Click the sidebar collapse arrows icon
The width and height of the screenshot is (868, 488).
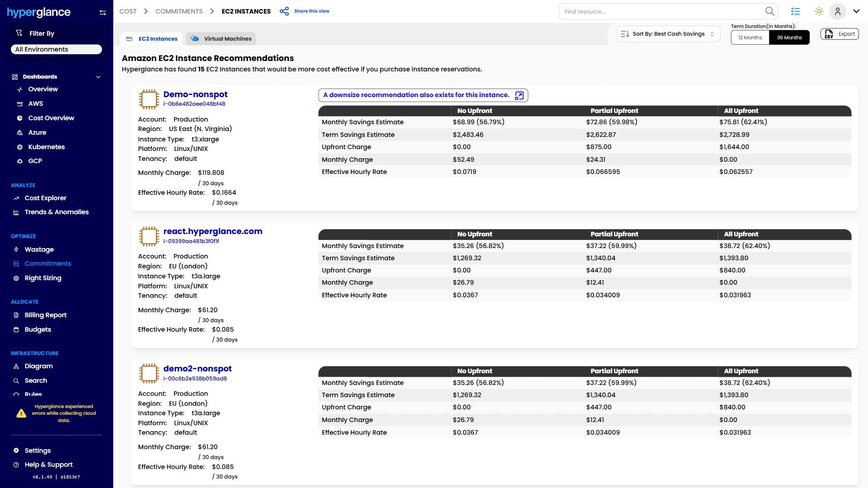103,13
